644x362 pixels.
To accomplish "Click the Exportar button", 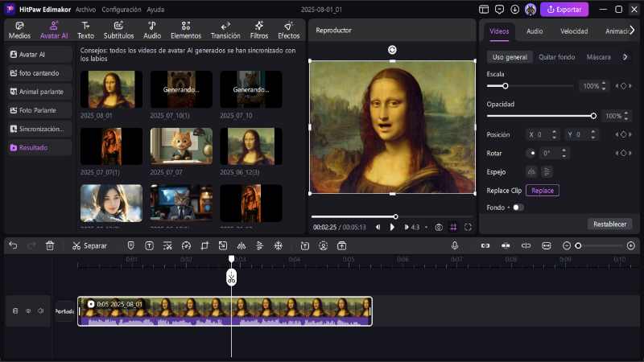I will pos(564,9).
